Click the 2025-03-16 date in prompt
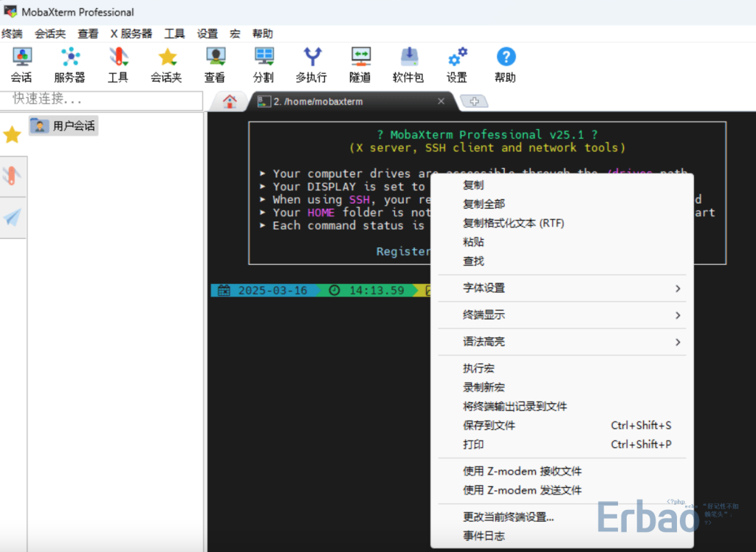The image size is (756, 552). tap(273, 290)
